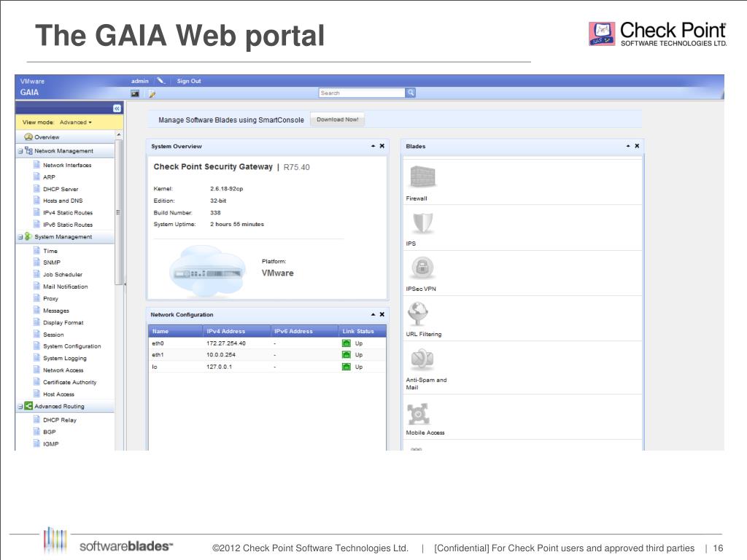The height and width of the screenshot is (560, 747).
Task: Open the Messages tree item
Action: [x=55, y=311]
